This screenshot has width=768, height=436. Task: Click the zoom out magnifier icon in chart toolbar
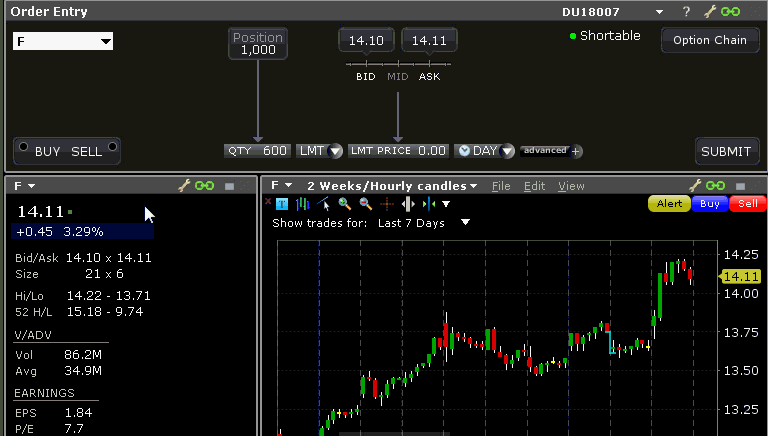coord(365,204)
